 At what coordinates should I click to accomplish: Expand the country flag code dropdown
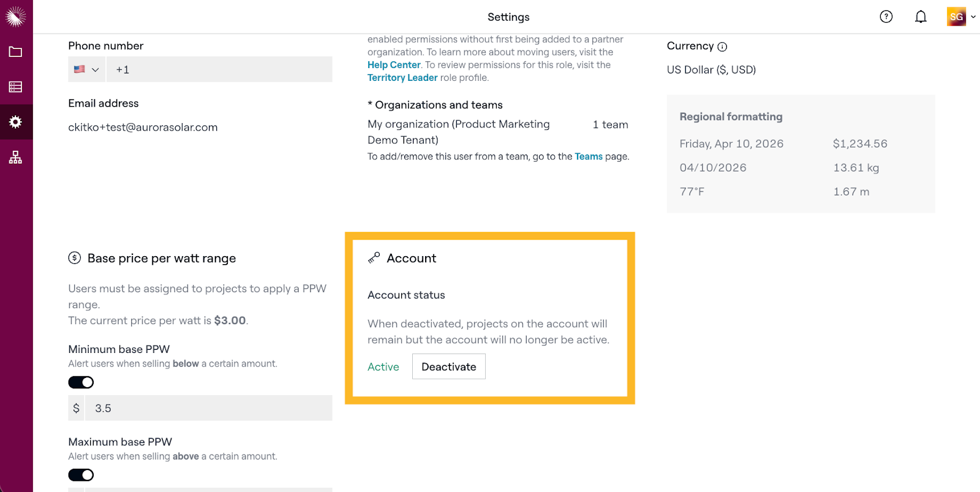86,69
